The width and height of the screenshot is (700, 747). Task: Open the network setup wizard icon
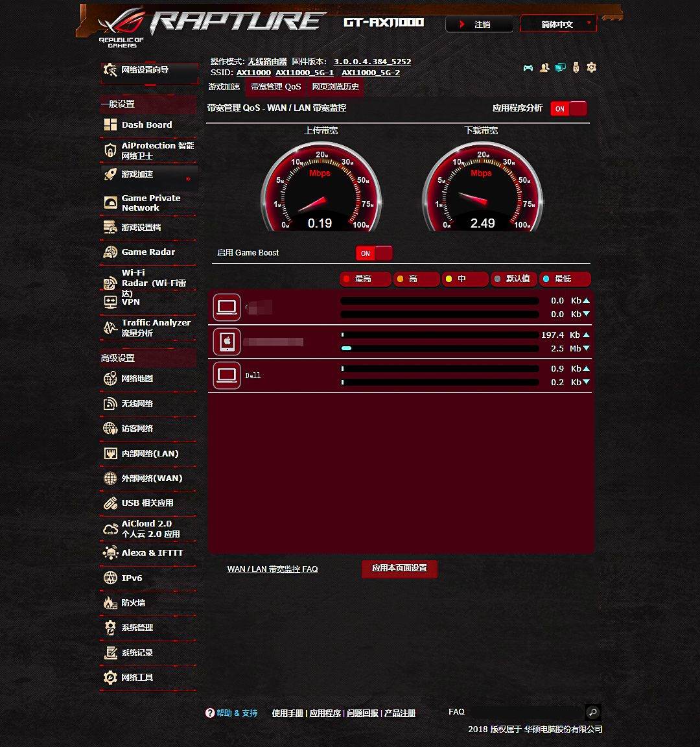[110, 70]
